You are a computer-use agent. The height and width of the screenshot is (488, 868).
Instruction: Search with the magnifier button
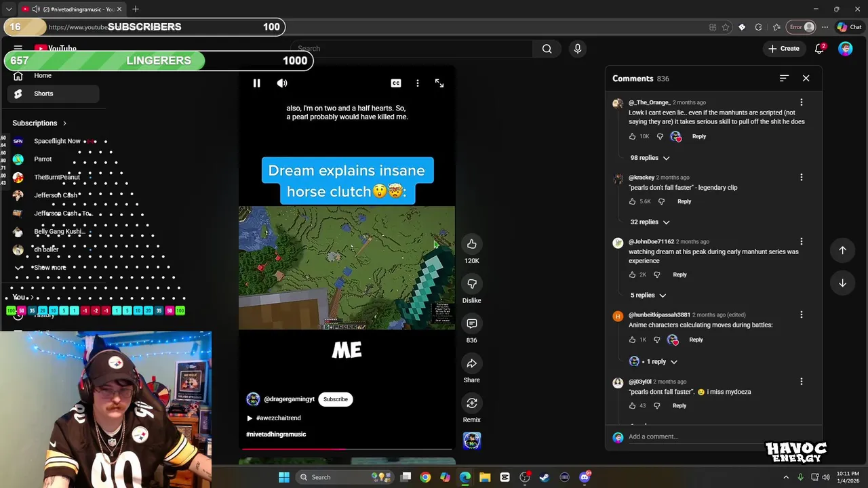547,49
